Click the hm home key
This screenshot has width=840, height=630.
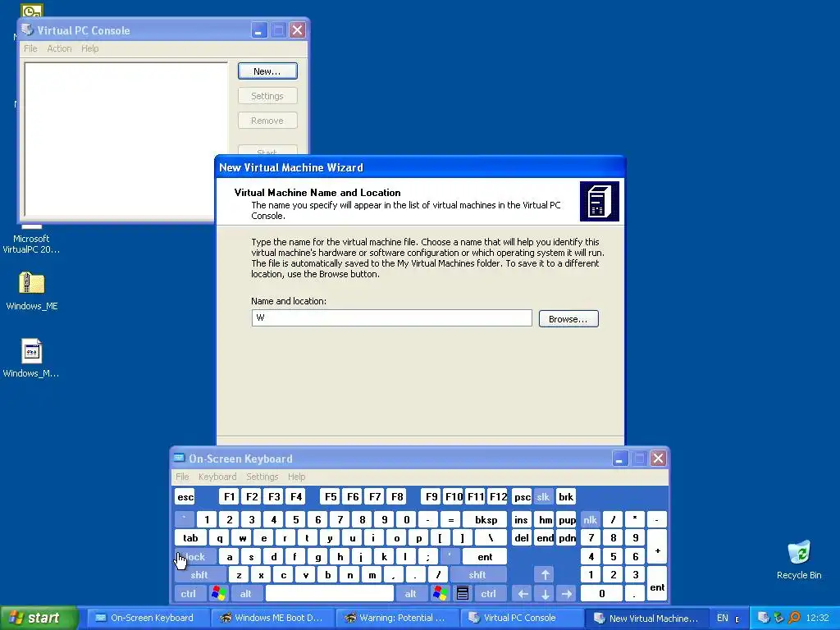click(546, 519)
